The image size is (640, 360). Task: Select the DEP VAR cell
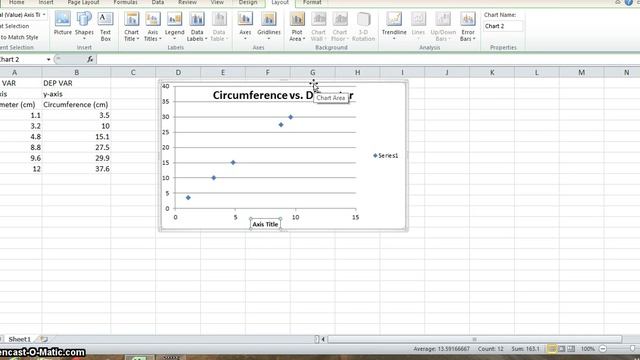76,83
